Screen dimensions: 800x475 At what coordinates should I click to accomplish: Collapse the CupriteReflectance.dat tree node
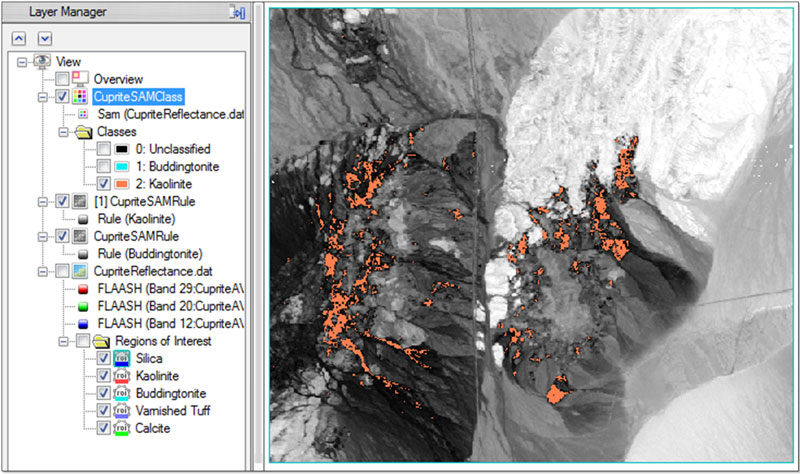pyautogui.click(x=43, y=270)
